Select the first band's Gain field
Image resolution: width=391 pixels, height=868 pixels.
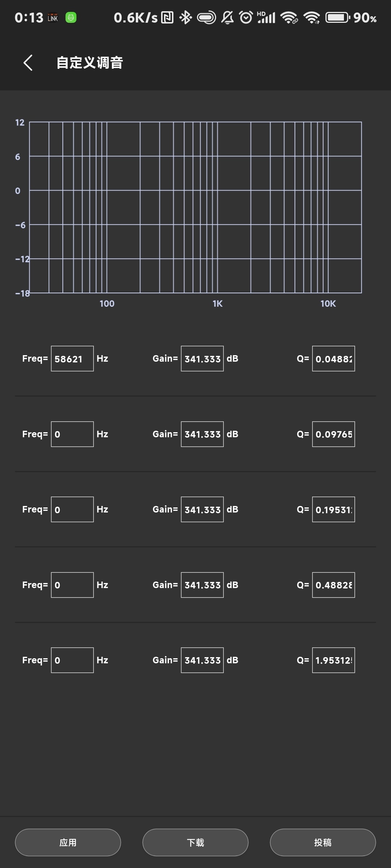point(202,359)
